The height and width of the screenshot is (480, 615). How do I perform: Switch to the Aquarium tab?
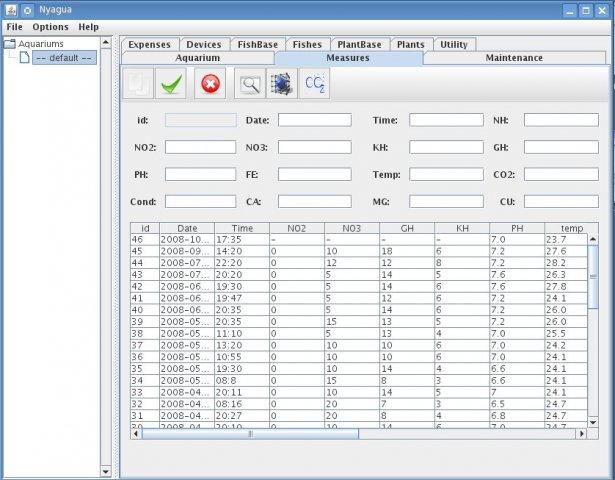click(x=197, y=58)
